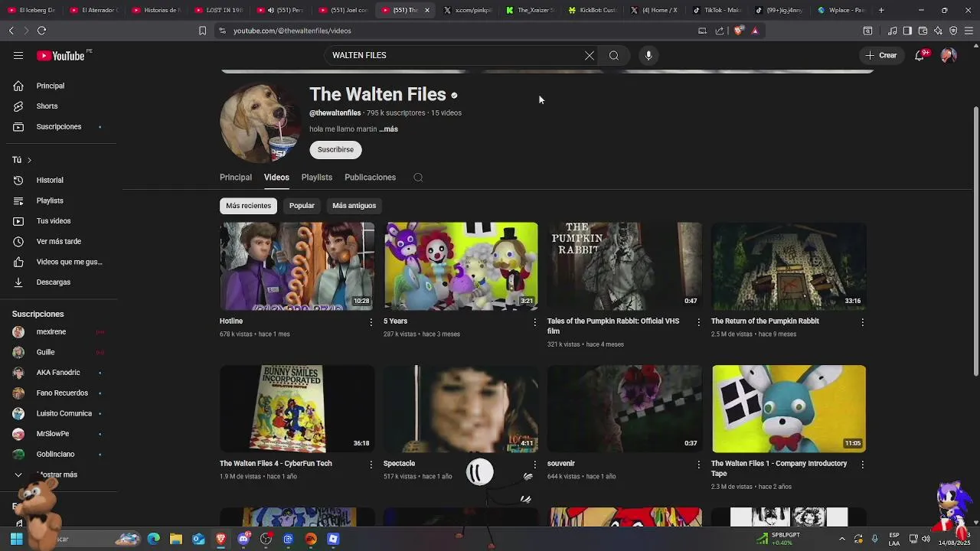Open the browser playlist music note icon
The image size is (980, 551).
(x=892, y=31)
